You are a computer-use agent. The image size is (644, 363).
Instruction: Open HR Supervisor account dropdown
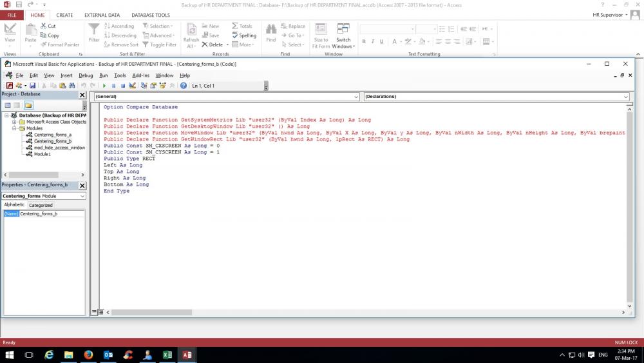[x=611, y=15]
